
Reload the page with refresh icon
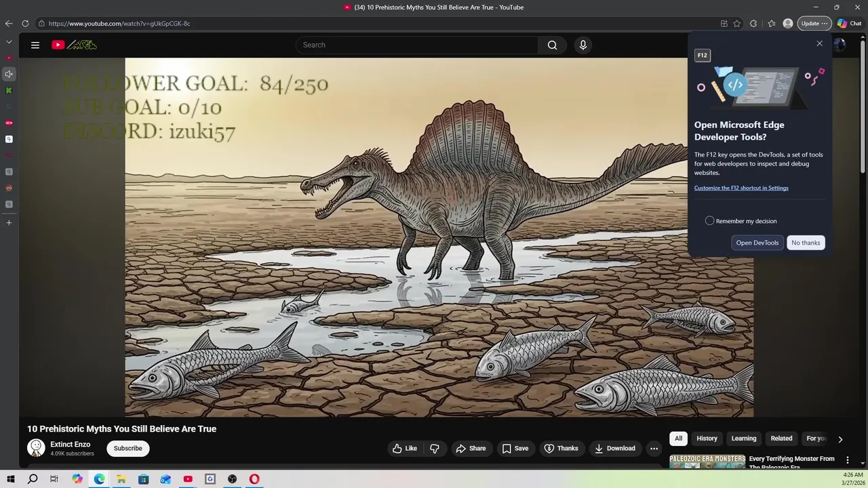click(25, 23)
